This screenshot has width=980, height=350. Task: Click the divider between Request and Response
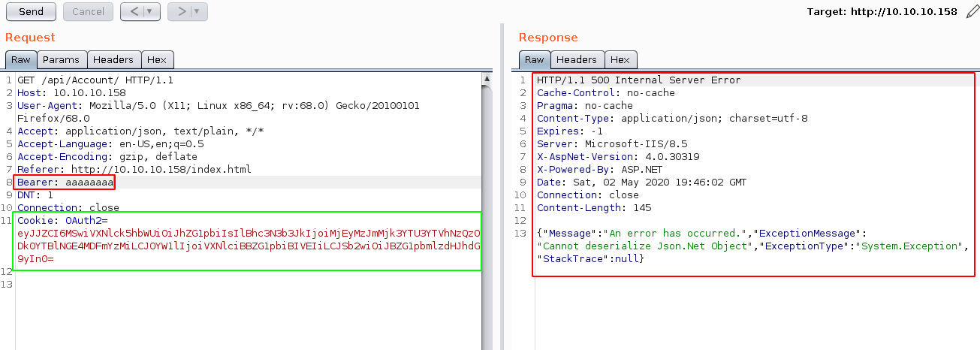pos(500,188)
